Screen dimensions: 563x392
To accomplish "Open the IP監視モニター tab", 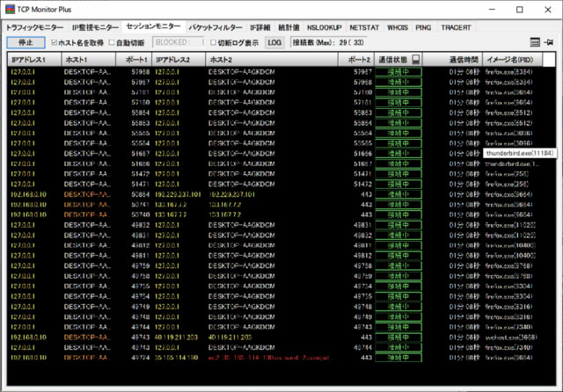I will 95,27.
